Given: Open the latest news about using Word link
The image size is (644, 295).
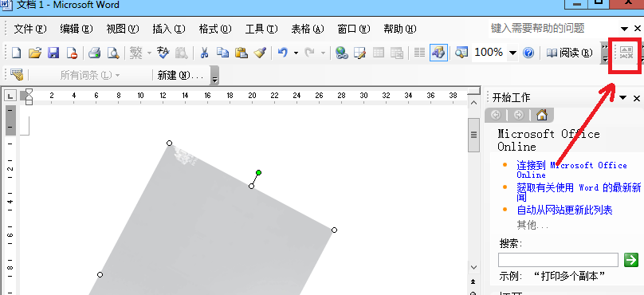Looking at the screenshot, I should 579,192.
